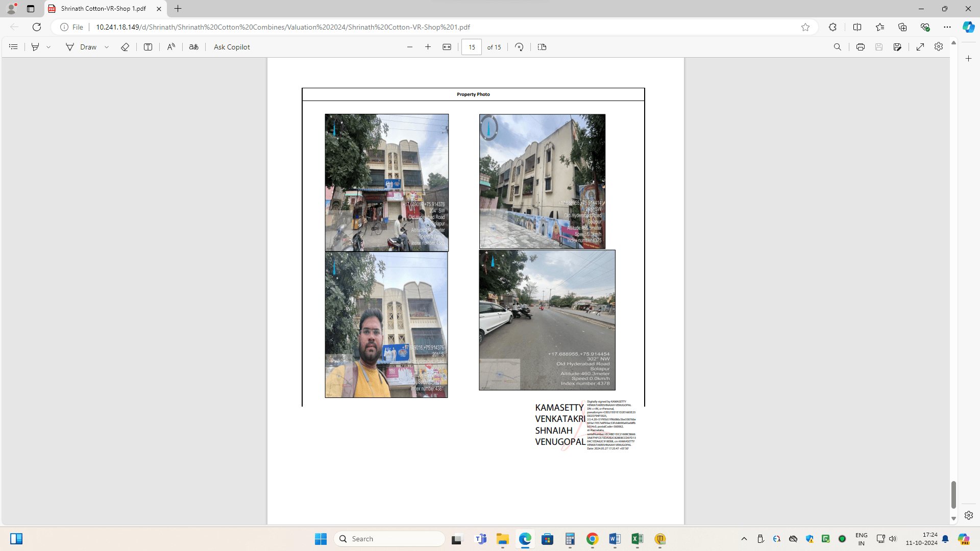This screenshot has height=551, width=980.
Task: Click the top-left building property photo
Action: tap(387, 183)
